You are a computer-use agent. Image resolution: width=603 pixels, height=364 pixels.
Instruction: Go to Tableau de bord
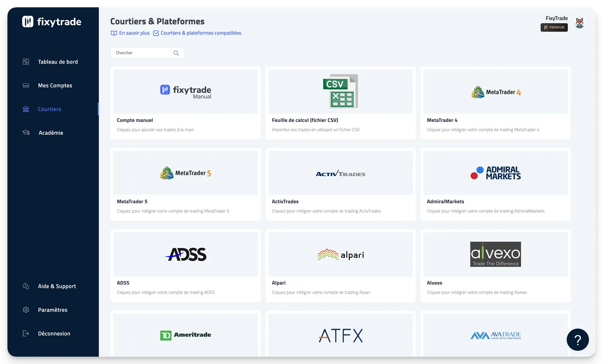point(58,62)
